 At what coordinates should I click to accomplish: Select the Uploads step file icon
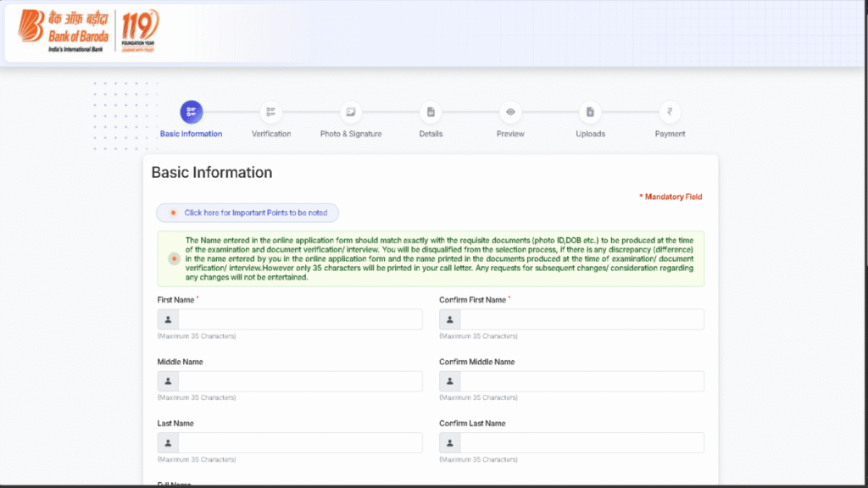[590, 112]
